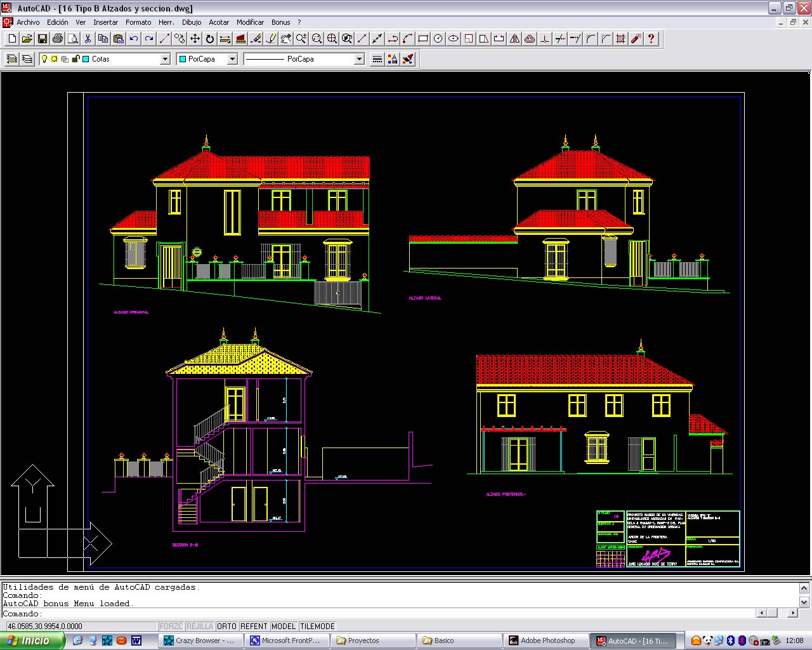Viewport: 812px width, 650px height.
Task: Click the Inicio start button
Action: click(32, 640)
